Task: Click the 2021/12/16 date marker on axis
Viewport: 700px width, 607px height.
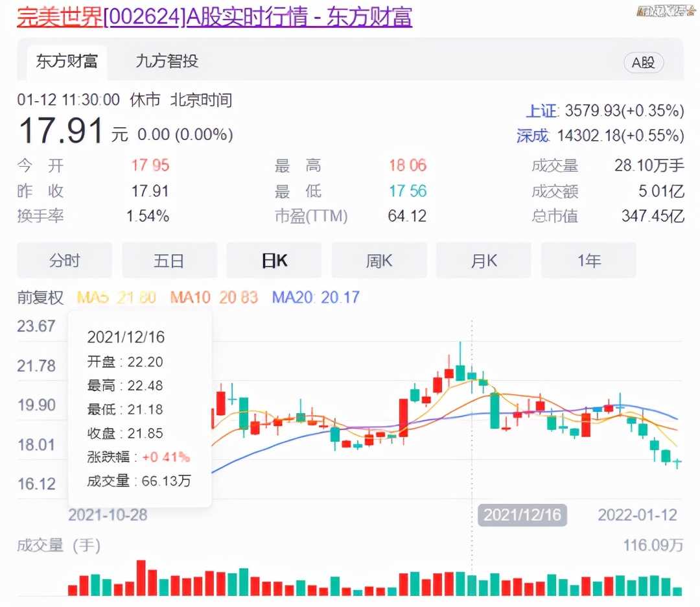Action: click(x=522, y=515)
